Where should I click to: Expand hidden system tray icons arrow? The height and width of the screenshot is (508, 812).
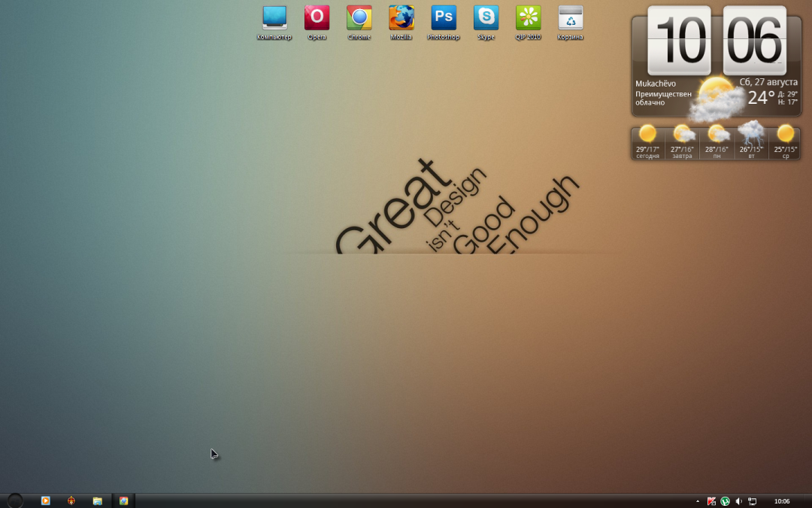tap(697, 501)
